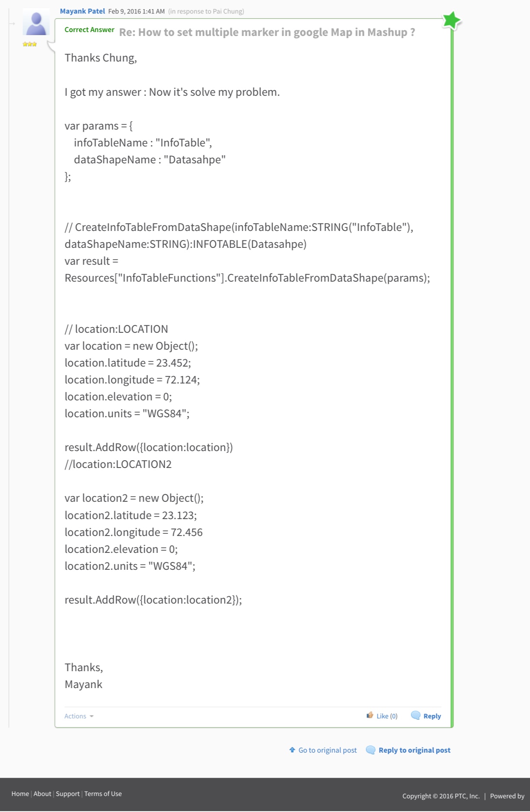Click Mayank Patel's avatar image
Image resolution: width=530 pixels, height=812 pixels.
(36, 23)
